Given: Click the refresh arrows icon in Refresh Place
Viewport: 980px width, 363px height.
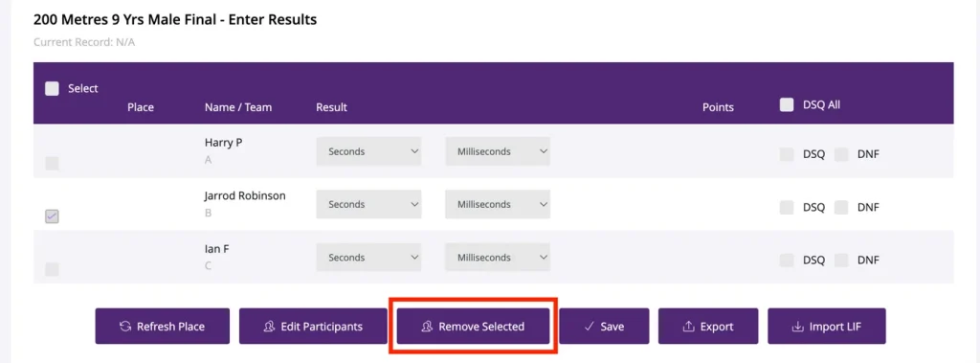Looking at the screenshot, I should pyautogui.click(x=125, y=326).
